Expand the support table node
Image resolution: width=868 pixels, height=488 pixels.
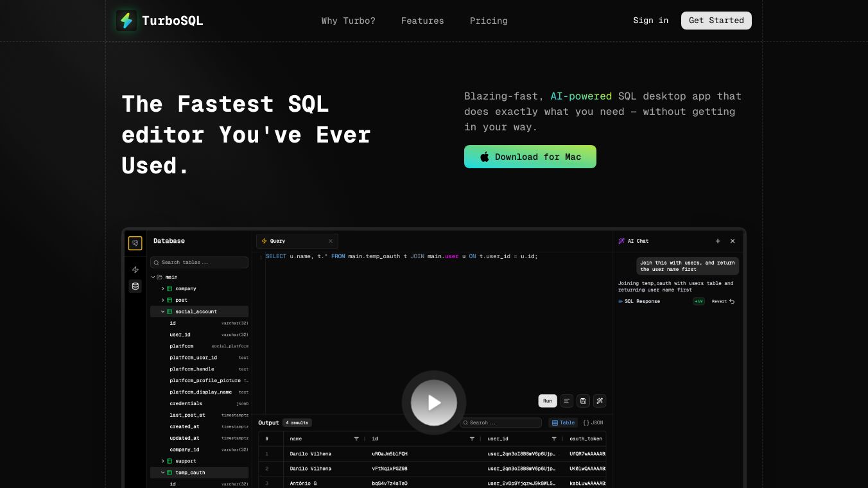point(163,461)
